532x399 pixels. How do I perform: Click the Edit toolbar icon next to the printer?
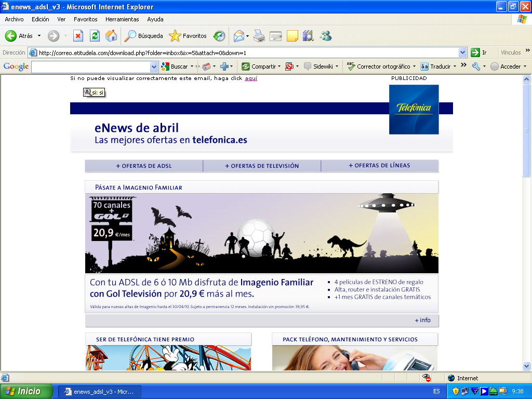275,36
